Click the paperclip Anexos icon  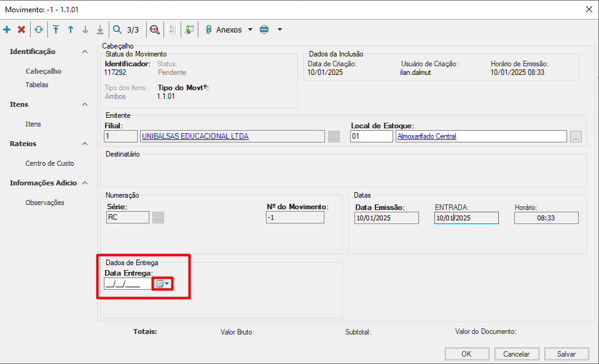tap(209, 29)
